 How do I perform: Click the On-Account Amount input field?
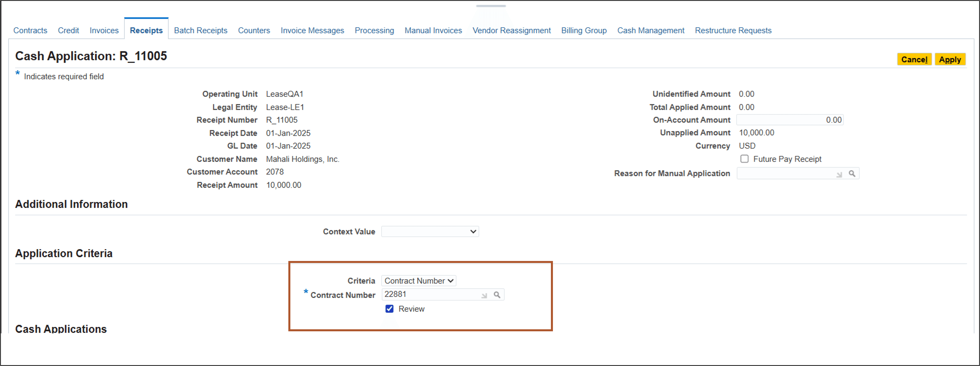[x=789, y=120]
